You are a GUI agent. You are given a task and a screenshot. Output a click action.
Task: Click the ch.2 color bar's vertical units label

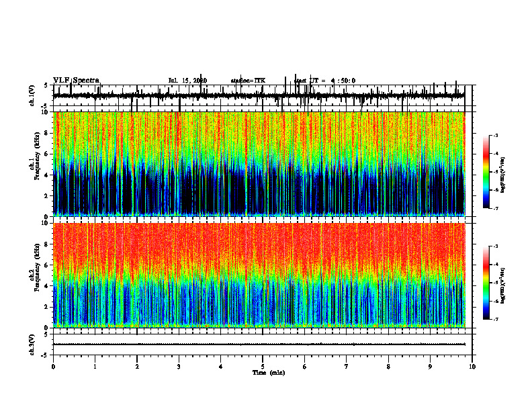(x=502, y=285)
